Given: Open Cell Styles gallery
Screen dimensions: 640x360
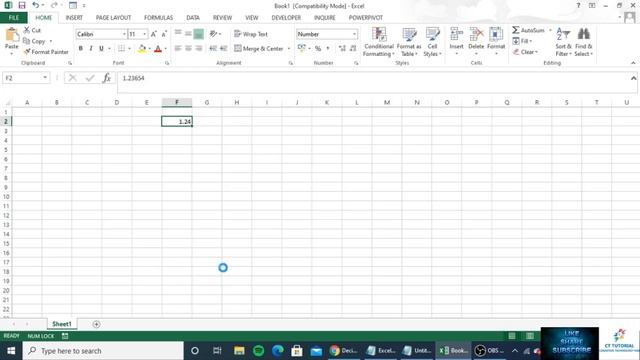Looking at the screenshot, I should click(432, 42).
